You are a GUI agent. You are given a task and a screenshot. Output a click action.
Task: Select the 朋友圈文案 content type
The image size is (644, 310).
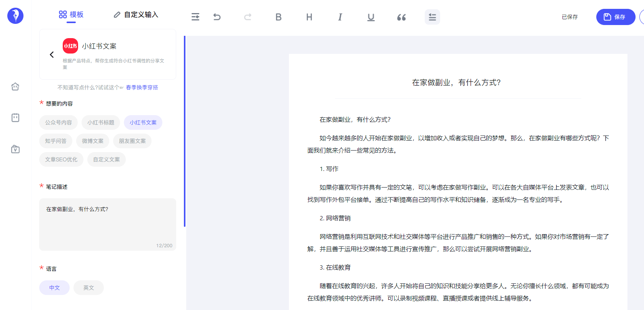(132, 141)
